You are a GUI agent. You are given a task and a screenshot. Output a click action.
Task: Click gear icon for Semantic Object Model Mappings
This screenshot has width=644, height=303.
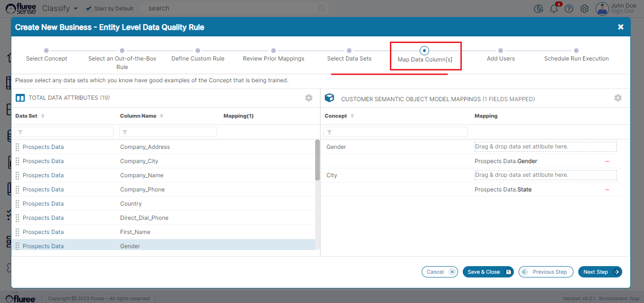[x=618, y=98]
